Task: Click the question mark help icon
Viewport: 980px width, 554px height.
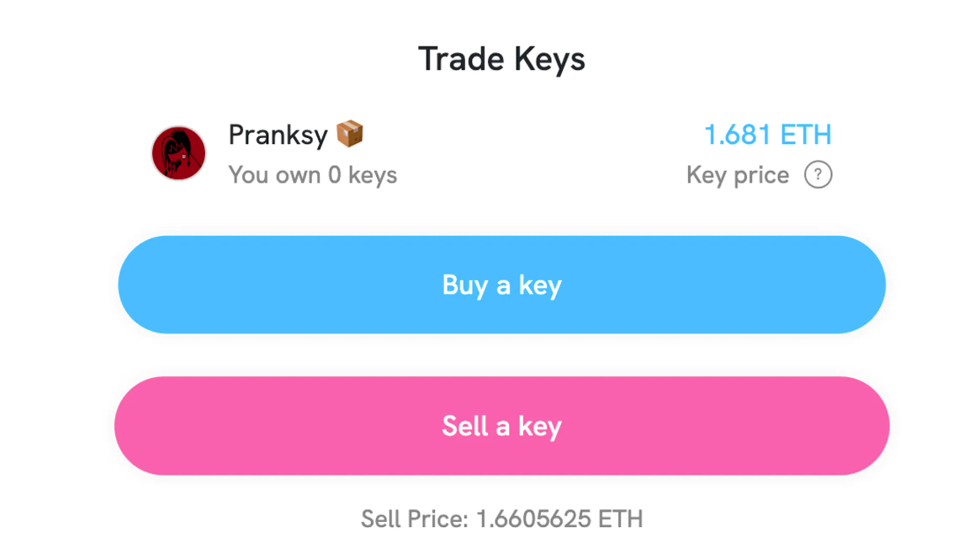Action: coord(818,175)
